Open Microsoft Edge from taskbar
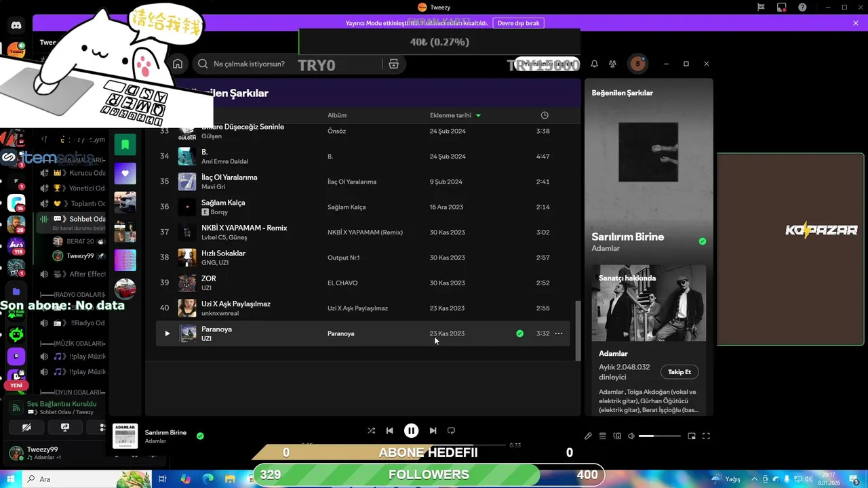The image size is (868, 488). pyautogui.click(x=208, y=479)
